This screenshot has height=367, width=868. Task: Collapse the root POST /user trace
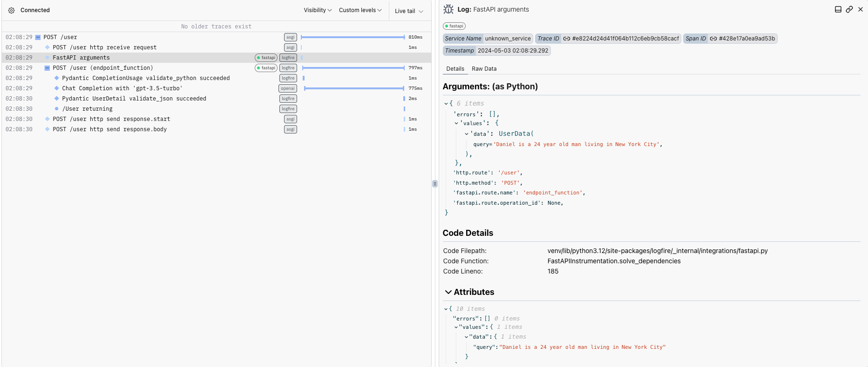point(38,37)
